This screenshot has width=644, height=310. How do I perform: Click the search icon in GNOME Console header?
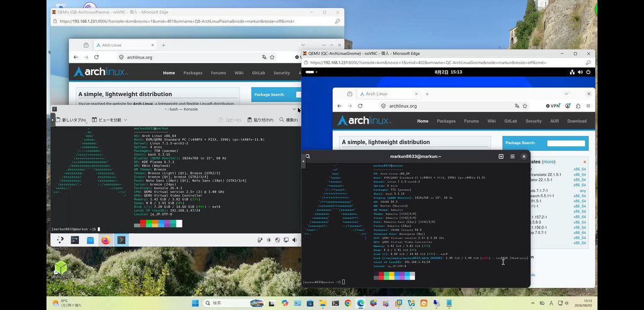(x=308, y=157)
